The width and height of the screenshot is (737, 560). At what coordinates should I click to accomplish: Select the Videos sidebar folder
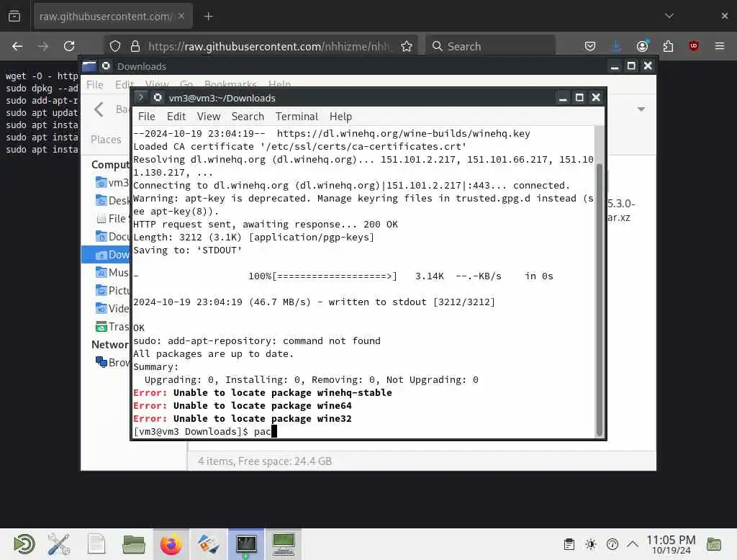112,309
